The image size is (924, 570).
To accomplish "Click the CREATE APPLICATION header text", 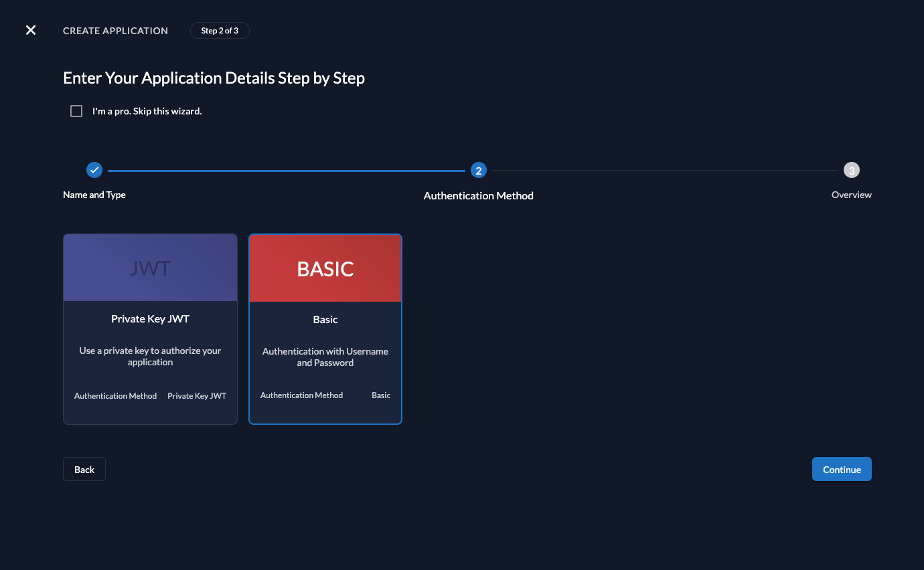I will (x=115, y=30).
